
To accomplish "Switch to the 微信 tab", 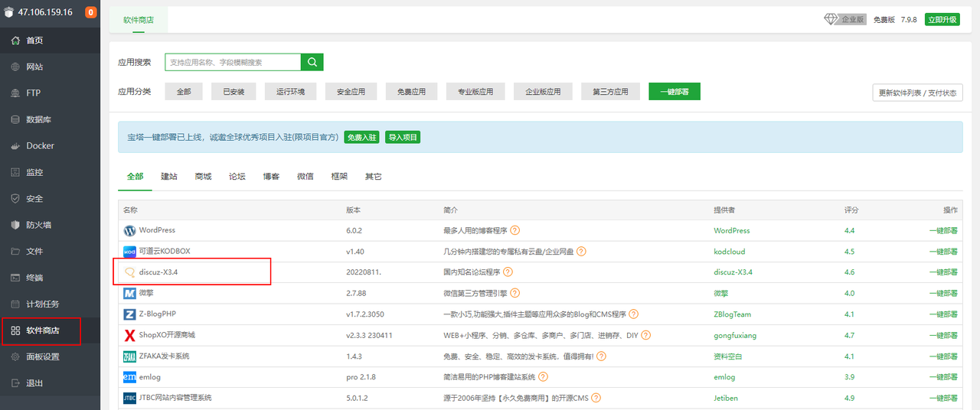I will click(305, 177).
